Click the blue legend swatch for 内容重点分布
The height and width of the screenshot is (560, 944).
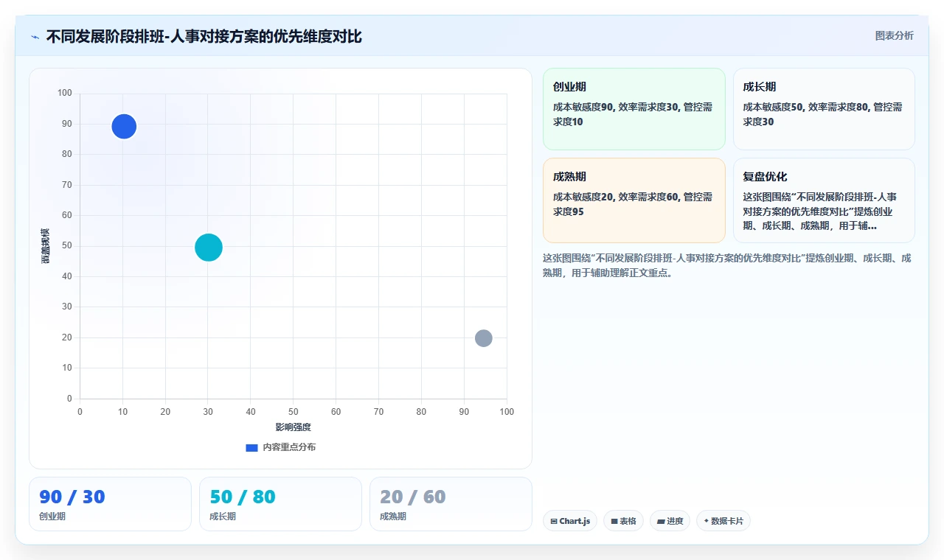point(251,448)
